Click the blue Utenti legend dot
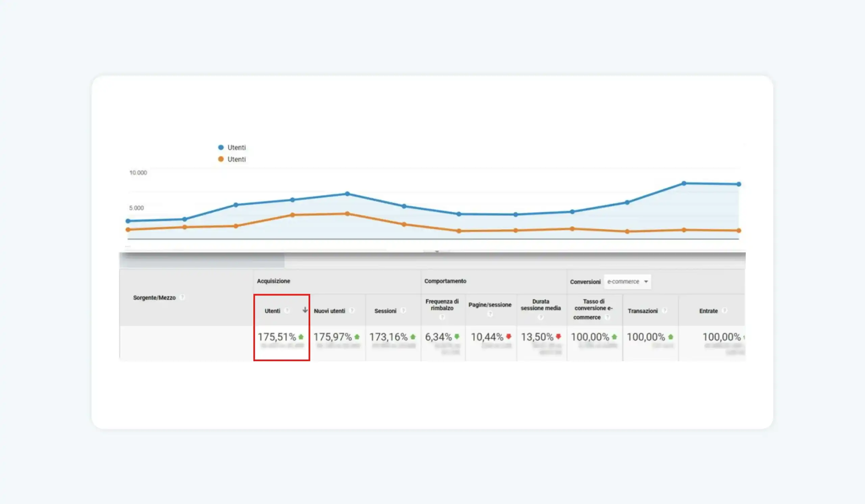This screenshot has height=504, width=865. [221, 148]
